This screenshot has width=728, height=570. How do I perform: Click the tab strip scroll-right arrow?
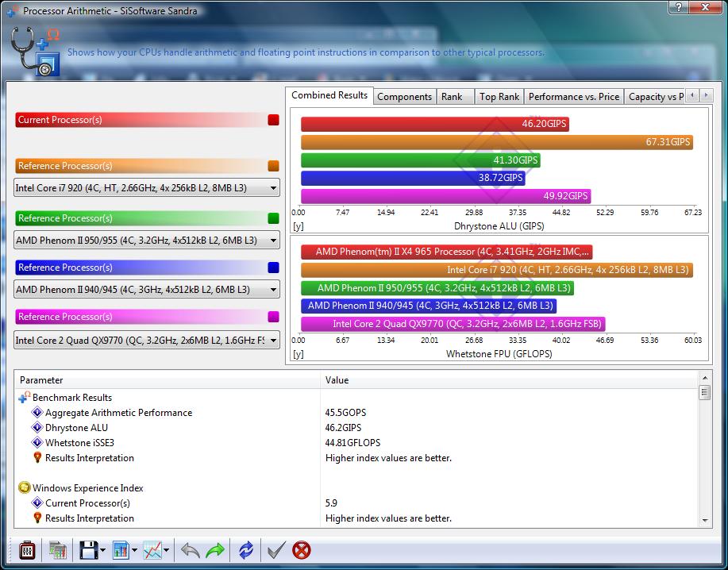point(707,95)
